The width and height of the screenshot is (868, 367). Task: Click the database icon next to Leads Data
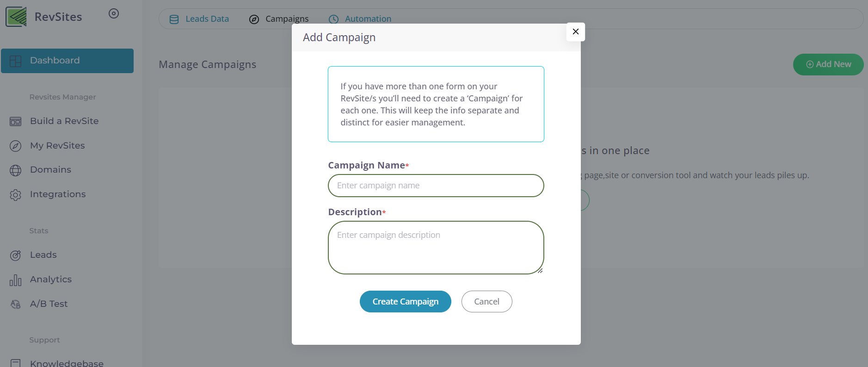point(174,19)
